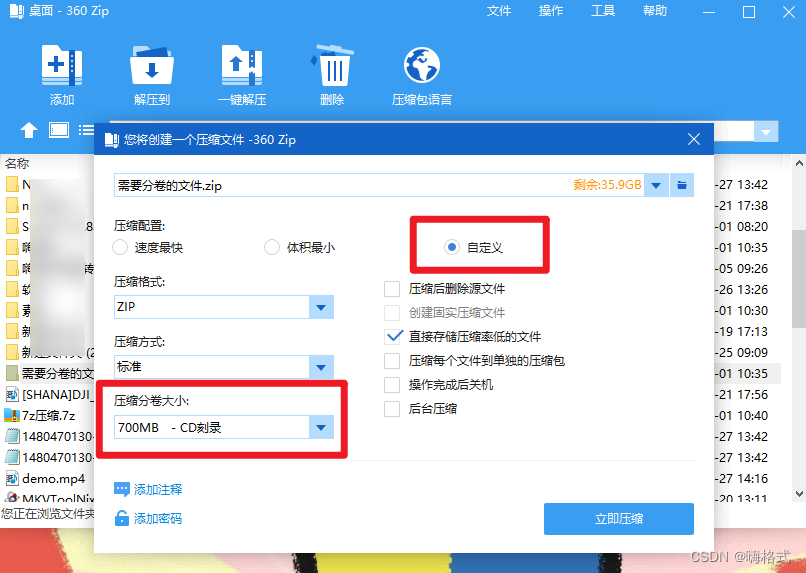Expand the archive path history dropdown arrow
Image resolution: width=806 pixels, height=573 pixels.
(x=656, y=185)
